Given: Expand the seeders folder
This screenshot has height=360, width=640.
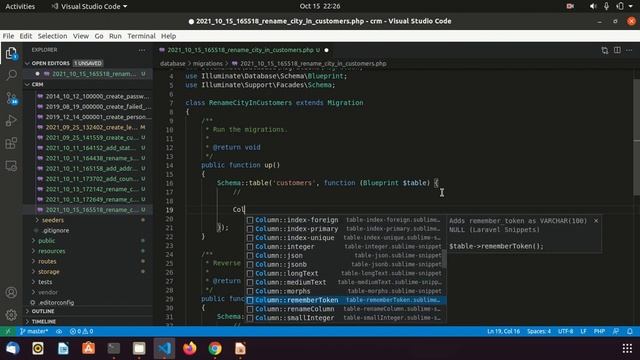Looking at the screenshot, I should 53,220.
